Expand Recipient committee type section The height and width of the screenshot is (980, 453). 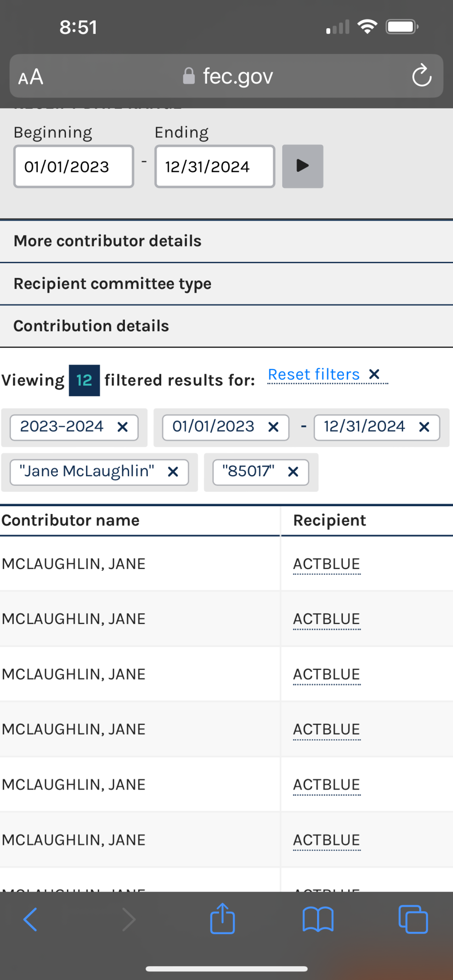pos(226,284)
